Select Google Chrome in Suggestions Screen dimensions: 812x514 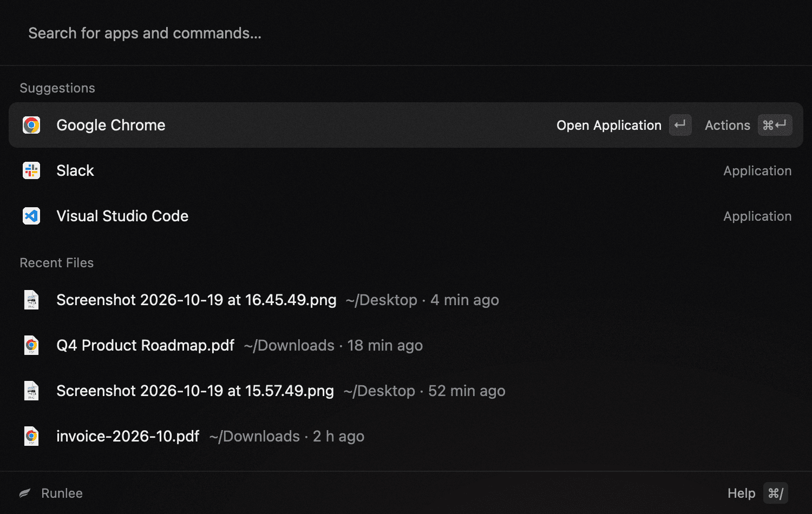[406, 125]
